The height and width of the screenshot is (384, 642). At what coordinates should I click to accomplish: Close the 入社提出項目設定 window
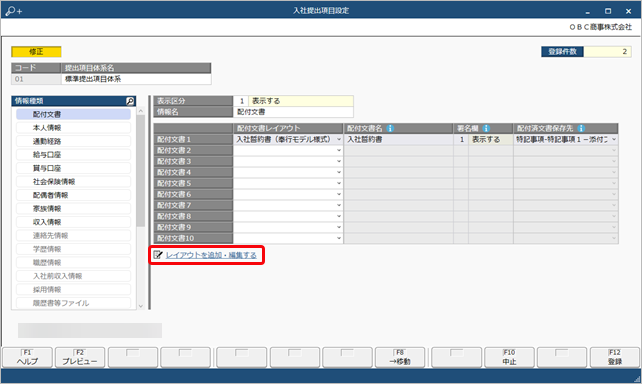(628, 11)
